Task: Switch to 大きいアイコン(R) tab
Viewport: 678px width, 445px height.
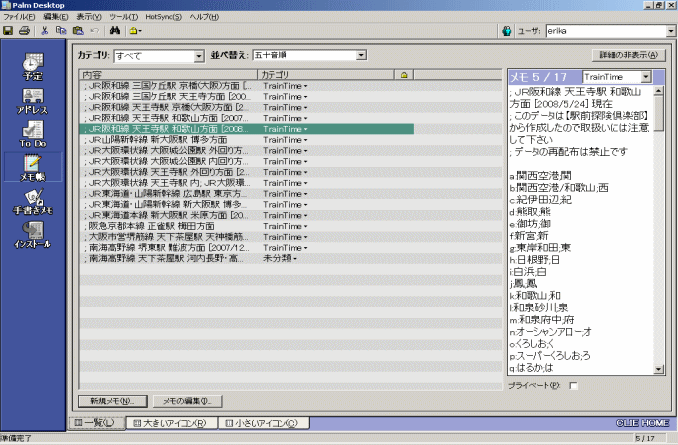Action: (171, 423)
